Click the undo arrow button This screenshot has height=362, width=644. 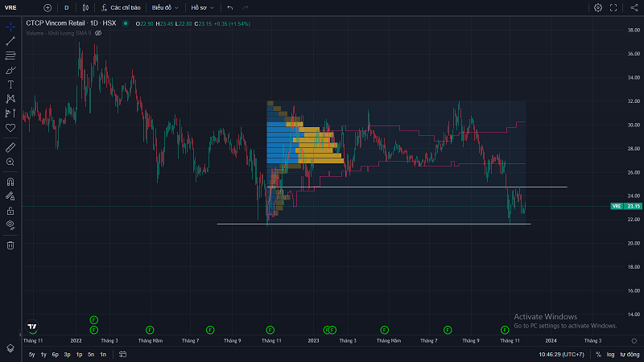coord(231,7)
